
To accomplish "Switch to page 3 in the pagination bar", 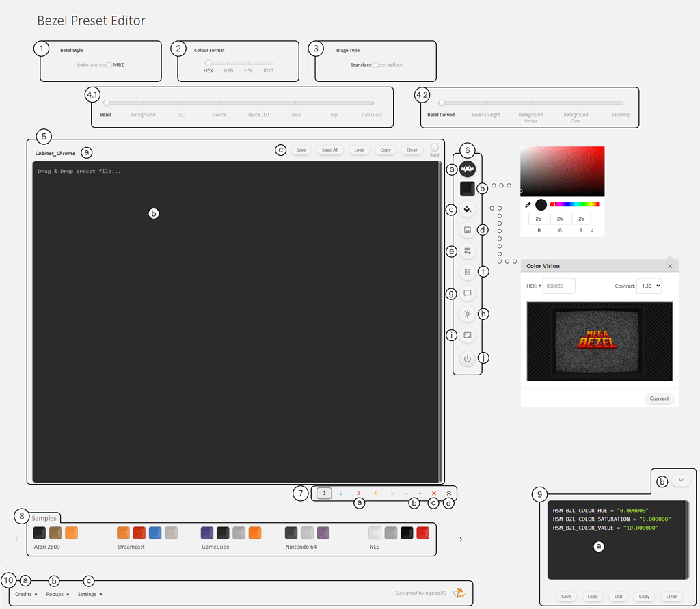I will (x=358, y=493).
